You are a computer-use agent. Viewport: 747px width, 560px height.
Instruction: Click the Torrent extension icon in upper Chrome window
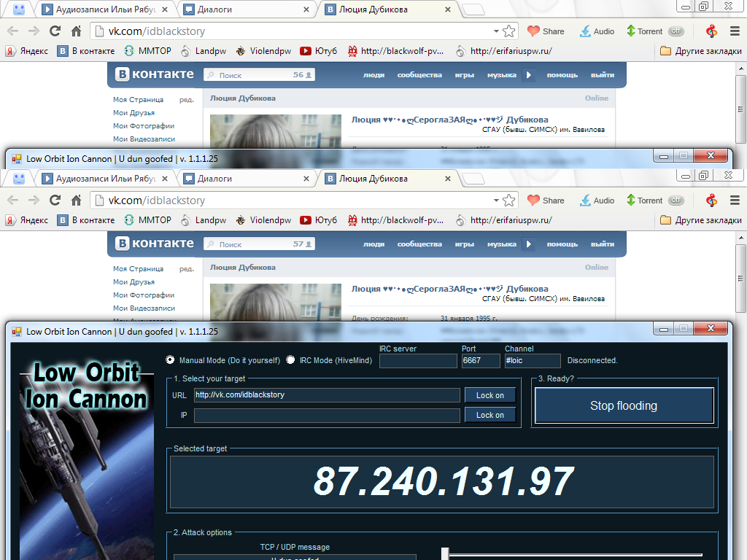point(631,31)
